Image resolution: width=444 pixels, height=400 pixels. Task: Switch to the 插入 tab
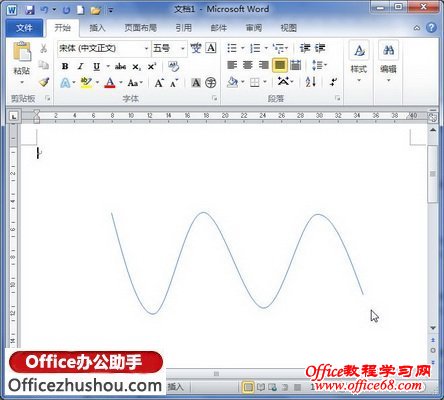click(97, 28)
